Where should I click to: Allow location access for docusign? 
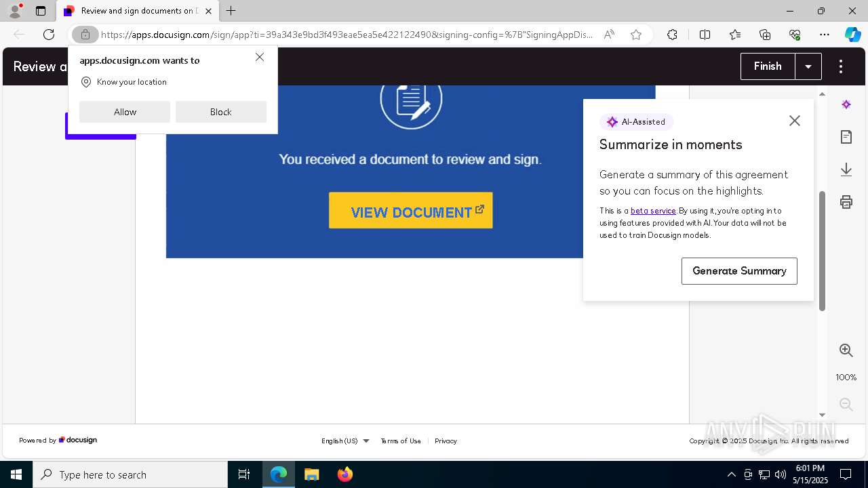125,112
